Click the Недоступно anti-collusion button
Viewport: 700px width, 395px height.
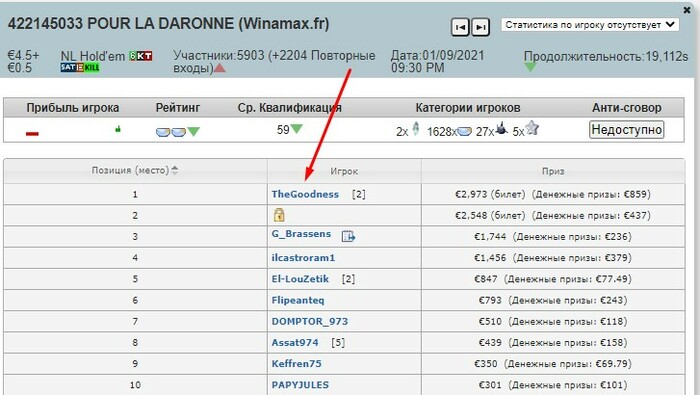pos(626,130)
